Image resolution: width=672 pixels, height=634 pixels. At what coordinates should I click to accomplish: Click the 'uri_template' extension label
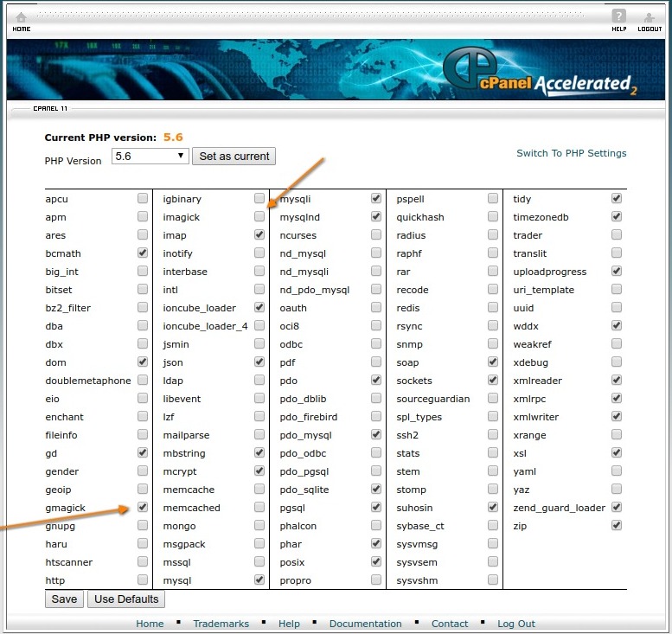(543, 291)
